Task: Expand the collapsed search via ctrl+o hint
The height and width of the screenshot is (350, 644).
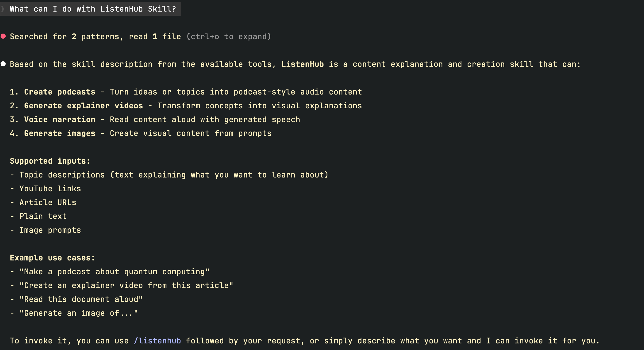Action: tap(229, 36)
